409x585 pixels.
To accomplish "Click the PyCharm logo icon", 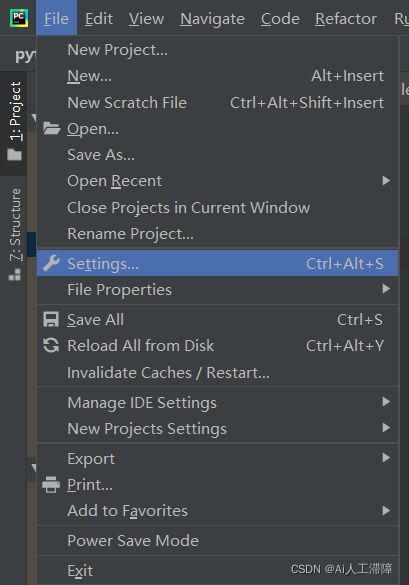I will click(19, 18).
